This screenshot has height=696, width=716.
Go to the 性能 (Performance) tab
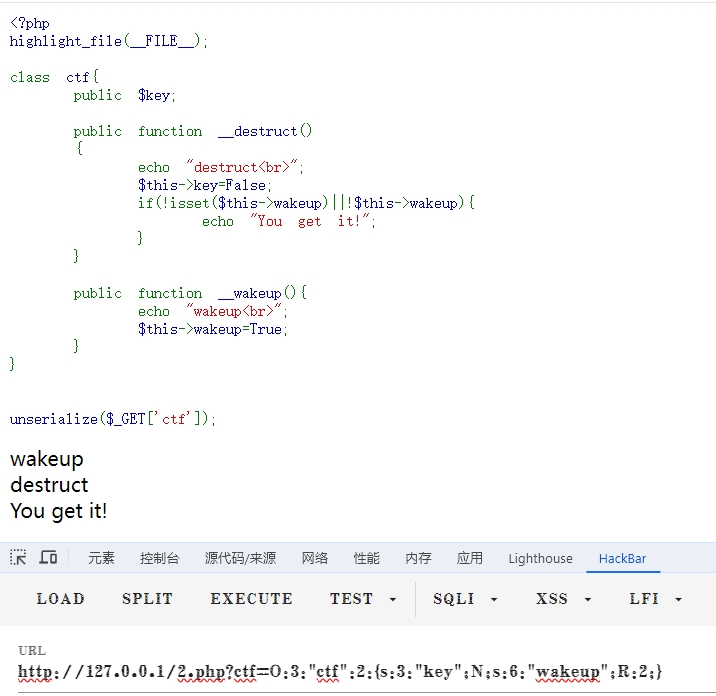(x=366, y=559)
